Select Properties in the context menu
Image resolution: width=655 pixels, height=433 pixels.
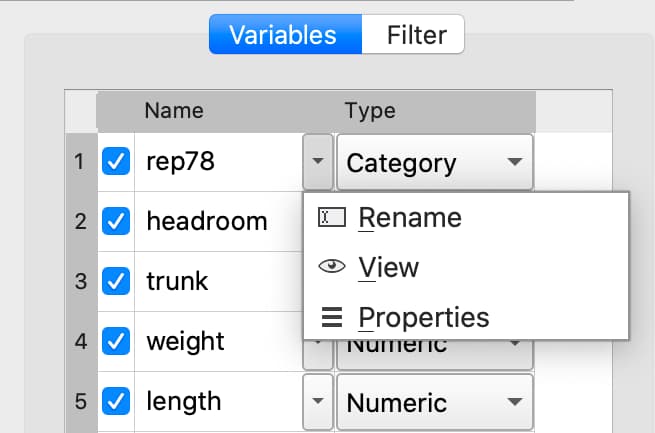point(423,319)
